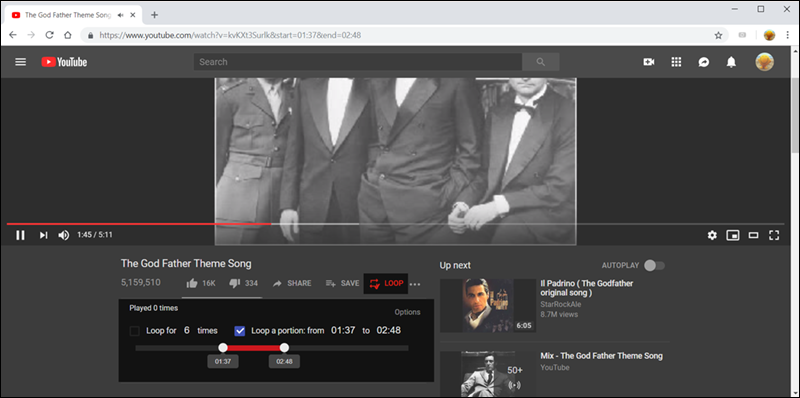Switch to theater mode
Image resolution: width=800 pixels, height=398 pixels.
click(x=754, y=235)
